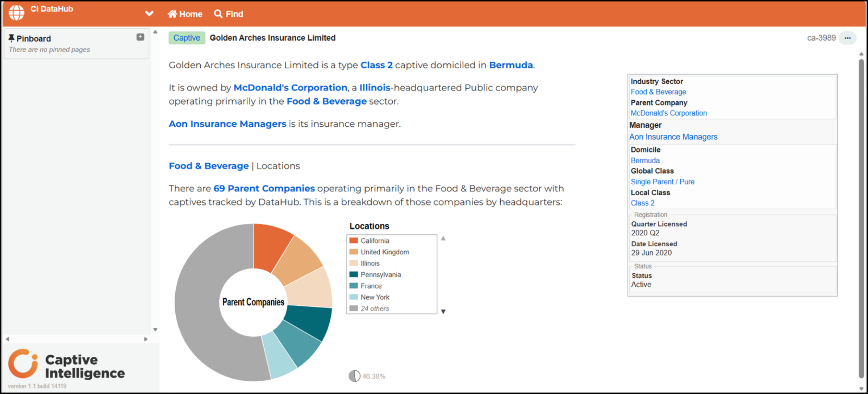The width and height of the screenshot is (868, 394).
Task: Select the Food & Beverage section heading link
Action: [209, 166]
